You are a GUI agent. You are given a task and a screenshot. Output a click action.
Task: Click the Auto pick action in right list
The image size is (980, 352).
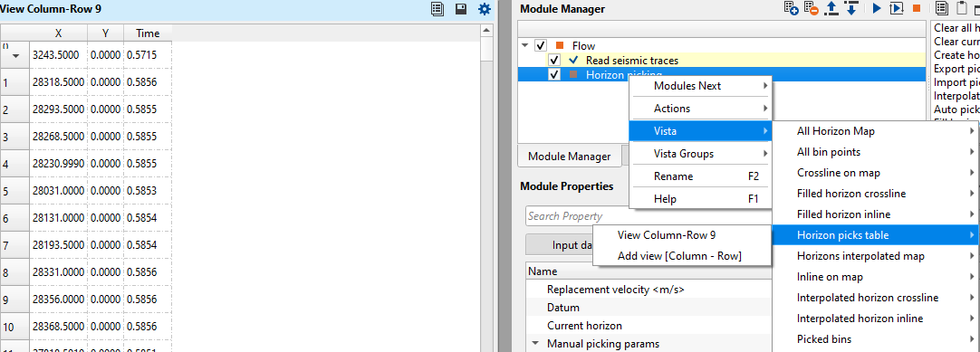pos(956,109)
